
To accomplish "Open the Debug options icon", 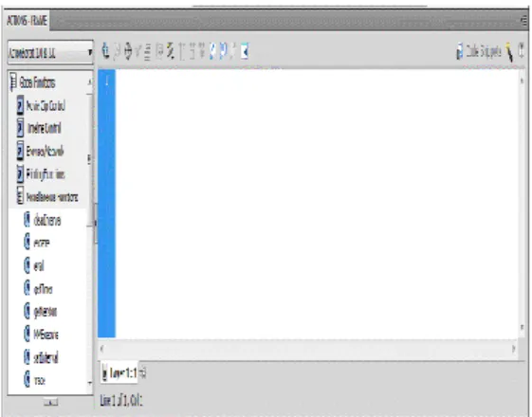I will 171,52.
